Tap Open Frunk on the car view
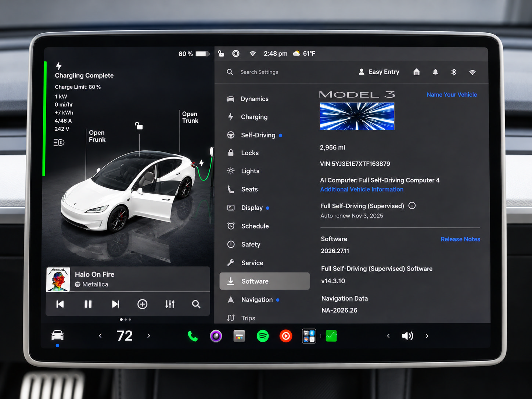 [x=97, y=136]
